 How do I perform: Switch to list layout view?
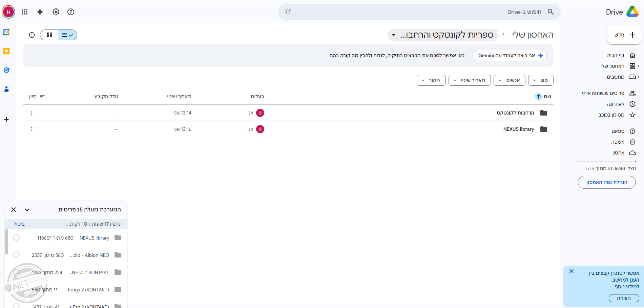click(x=68, y=35)
